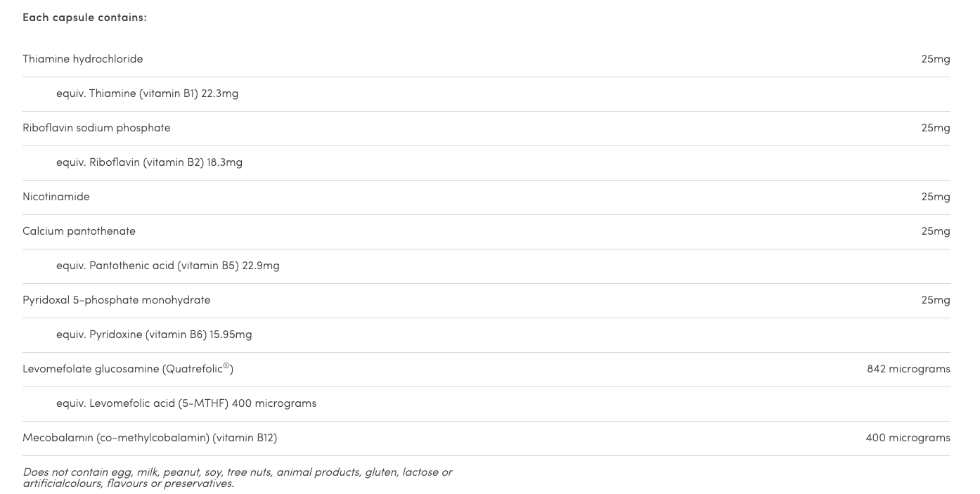
Task: Click the 25mg amount for Calcium pantothenate
Action: point(935,231)
